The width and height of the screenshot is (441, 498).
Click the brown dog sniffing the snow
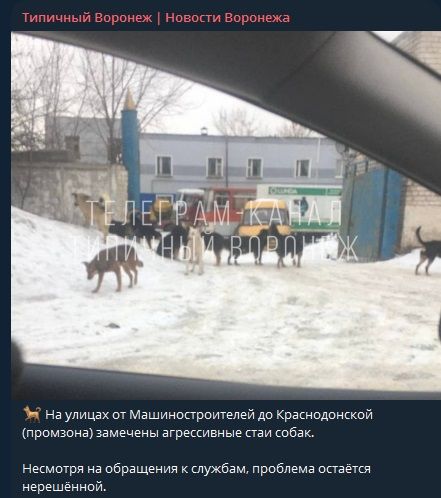112,267
